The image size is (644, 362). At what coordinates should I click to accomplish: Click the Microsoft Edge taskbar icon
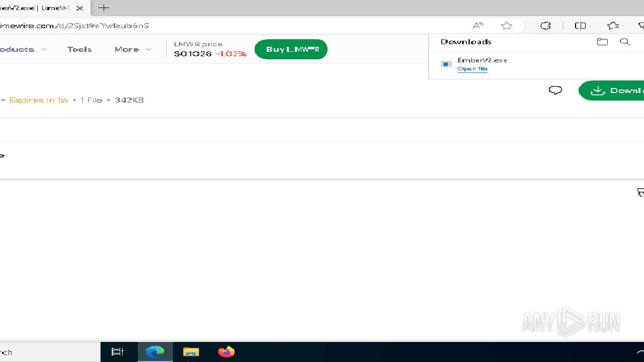(x=155, y=352)
